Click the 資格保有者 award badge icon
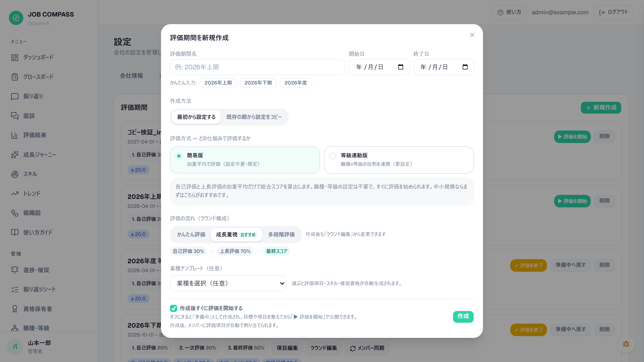Image resolution: width=644 pixels, height=362 pixels. point(15,309)
